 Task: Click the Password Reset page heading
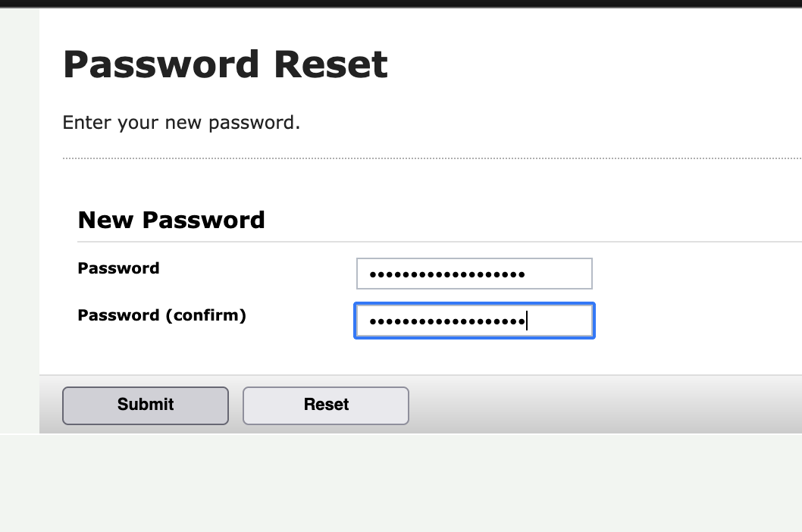225,64
